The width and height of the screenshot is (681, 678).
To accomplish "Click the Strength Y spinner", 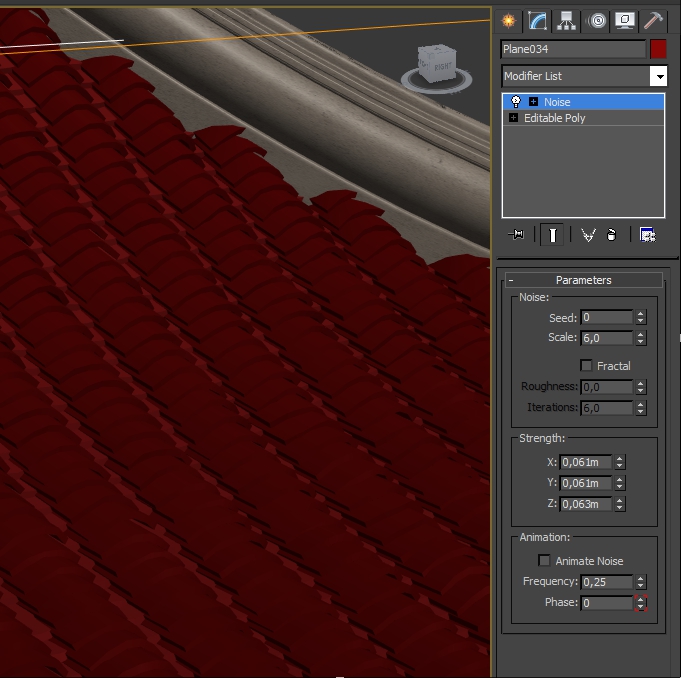I will (620, 483).
